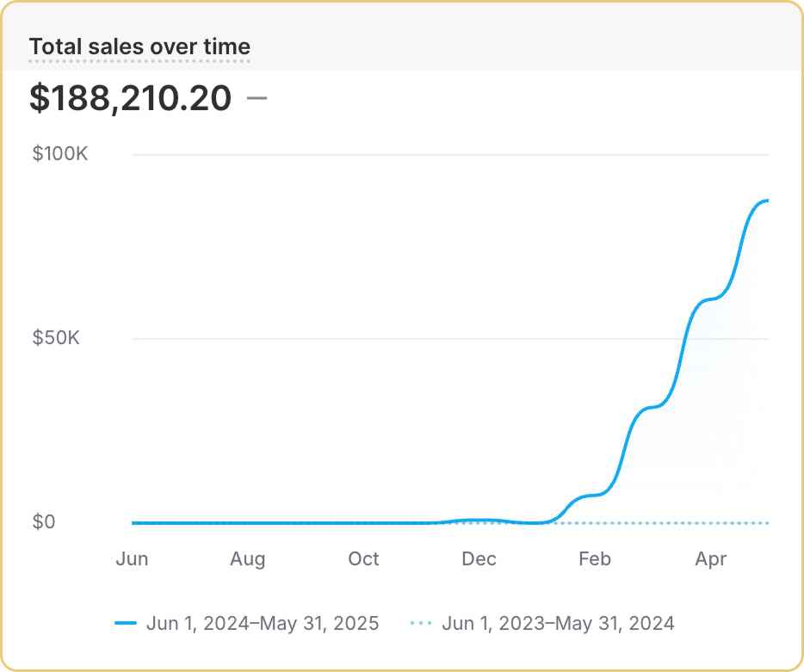Click the $188,210.20 total sales figure
The width and height of the screenshot is (804, 672).
coord(131,98)
